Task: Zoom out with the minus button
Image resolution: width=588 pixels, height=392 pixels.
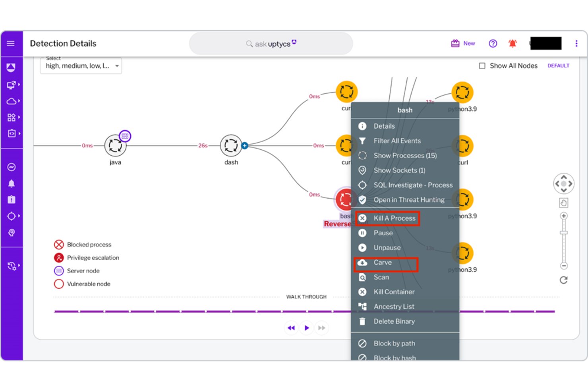Action: click(x=564, y=266)
